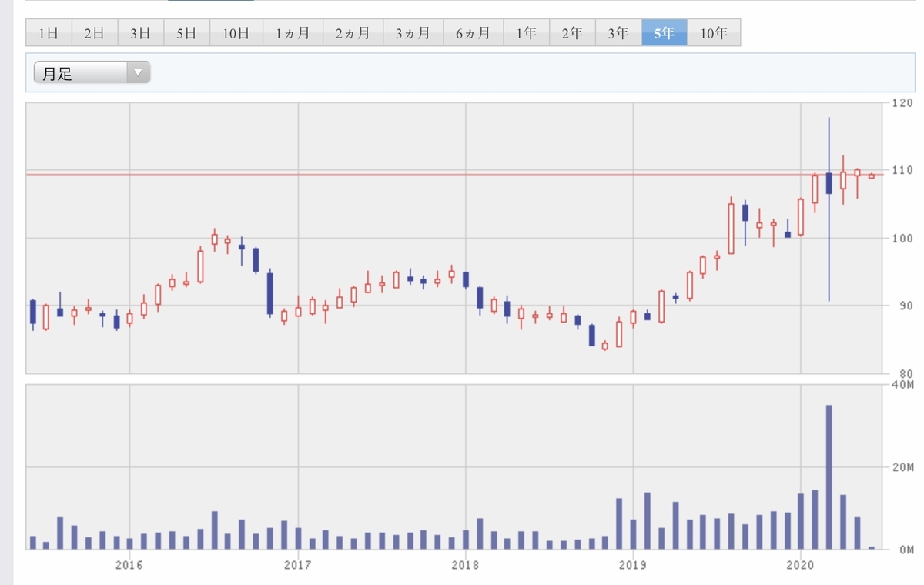Select the 3日 time range tab
Screen dimensions: 924x585
[x=141, y=34]
